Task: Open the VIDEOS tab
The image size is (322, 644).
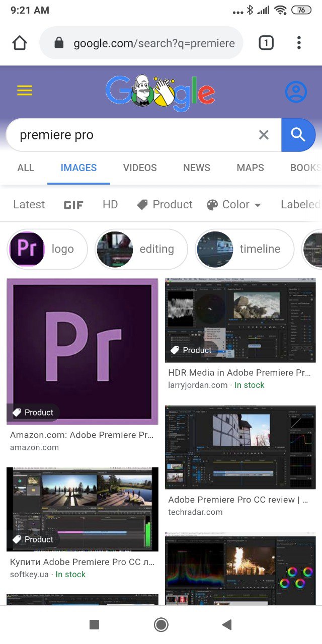Action: point(140,168)
